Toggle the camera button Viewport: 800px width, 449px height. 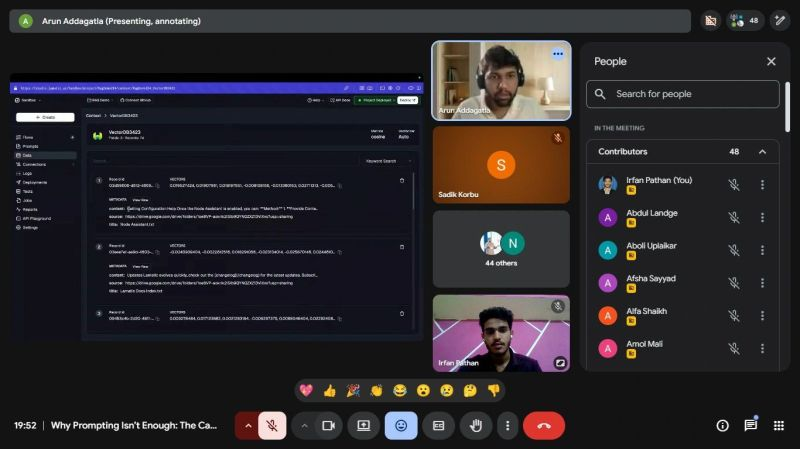coord(327,425)
